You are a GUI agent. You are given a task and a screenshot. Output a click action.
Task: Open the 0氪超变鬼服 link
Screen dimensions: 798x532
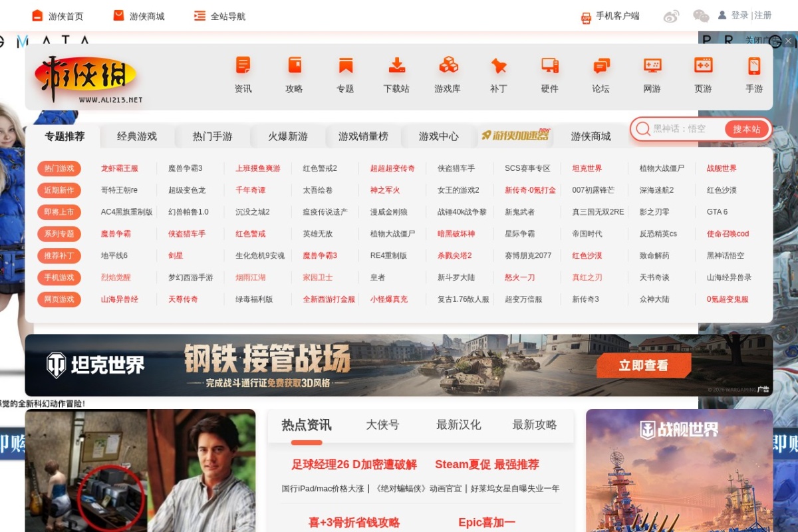(x=728, y=299)
